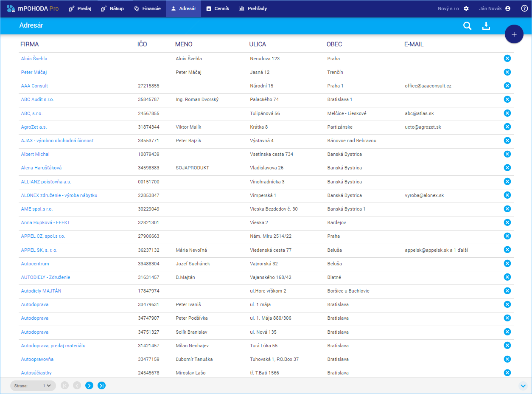Delete the AME spol.s r.o. row
Screen dimensions: 532x394
(x=507, y=209)
